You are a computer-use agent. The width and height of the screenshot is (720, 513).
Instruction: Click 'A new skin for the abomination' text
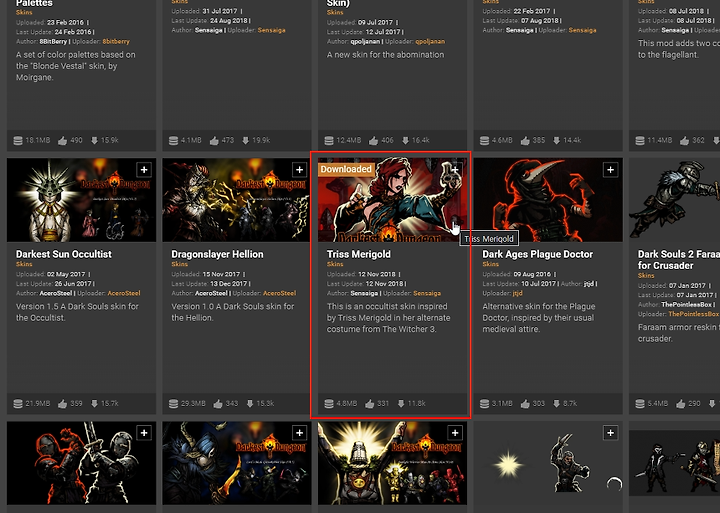(x=385, y=55)
